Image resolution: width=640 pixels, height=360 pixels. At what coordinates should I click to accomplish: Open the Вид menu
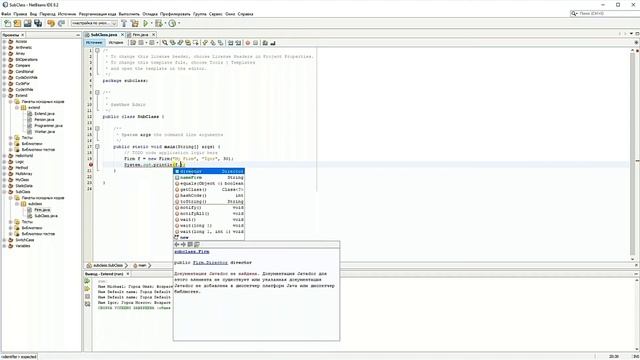click(x=33, y=14)
